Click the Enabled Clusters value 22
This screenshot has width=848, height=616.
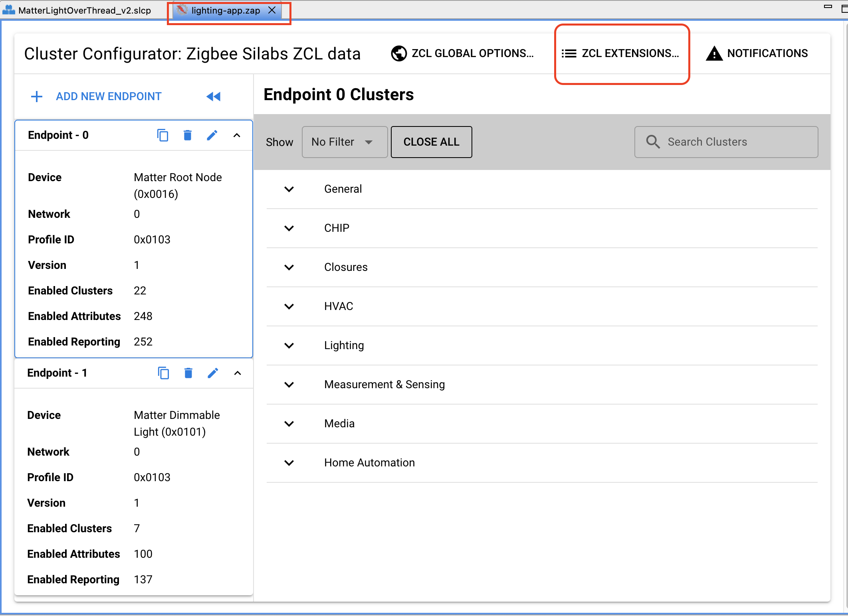click(x=140, y=290)
